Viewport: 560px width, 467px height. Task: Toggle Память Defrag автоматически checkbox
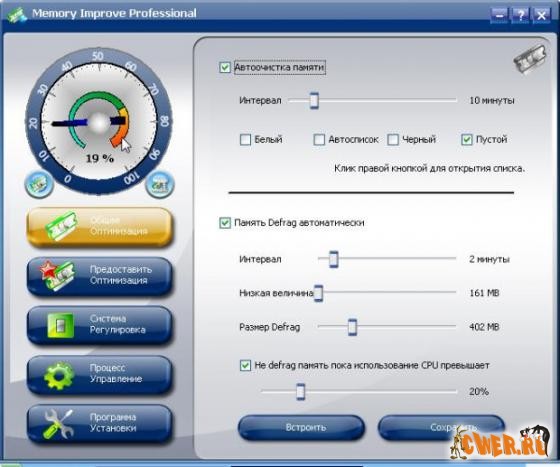pyautogui.click(x=225, y=223)
